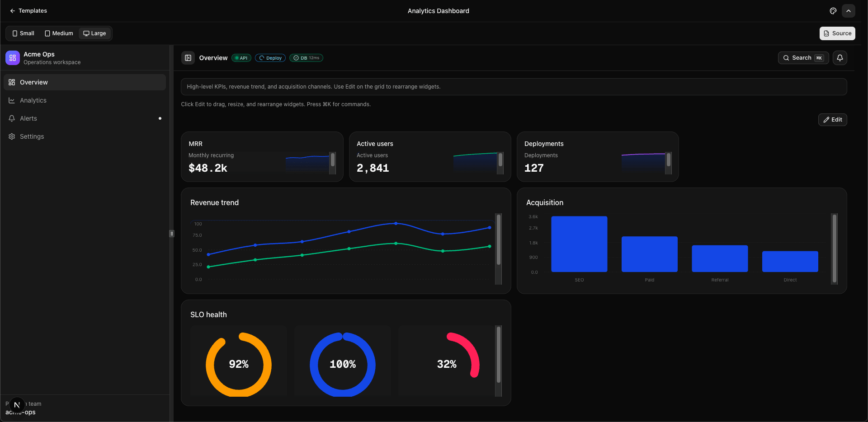Screen dimensions: 868x422
Task: Click the sidebar resize handle grip
Action: point(172,234)
